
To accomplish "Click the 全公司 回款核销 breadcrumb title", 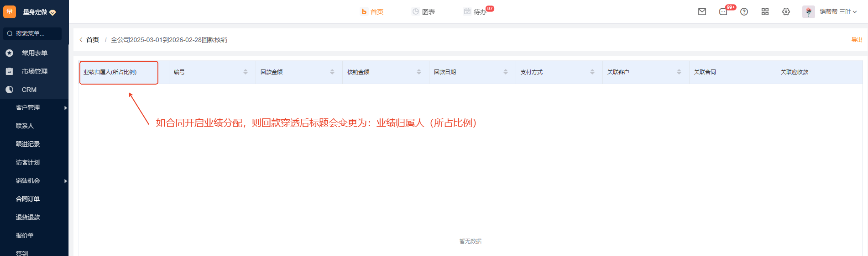I will [x=169, y=40].
